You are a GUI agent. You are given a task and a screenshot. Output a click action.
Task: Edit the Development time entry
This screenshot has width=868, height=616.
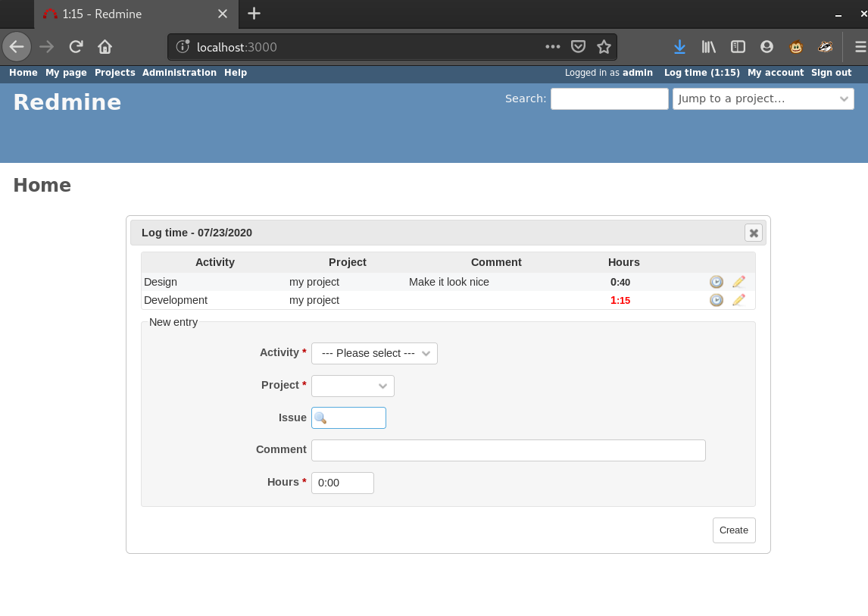[x=738, y=300]
